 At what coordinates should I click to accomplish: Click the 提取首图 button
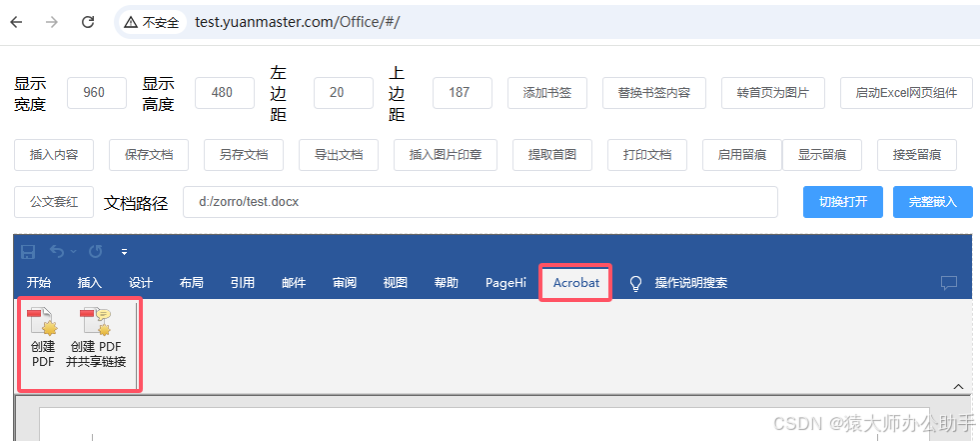551,155
